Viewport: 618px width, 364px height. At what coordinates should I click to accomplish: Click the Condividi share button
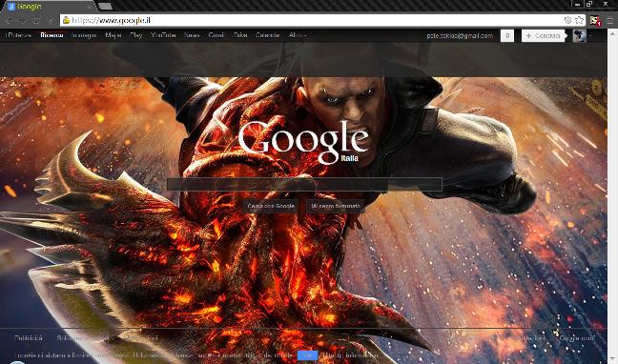[x=543, y=35]
